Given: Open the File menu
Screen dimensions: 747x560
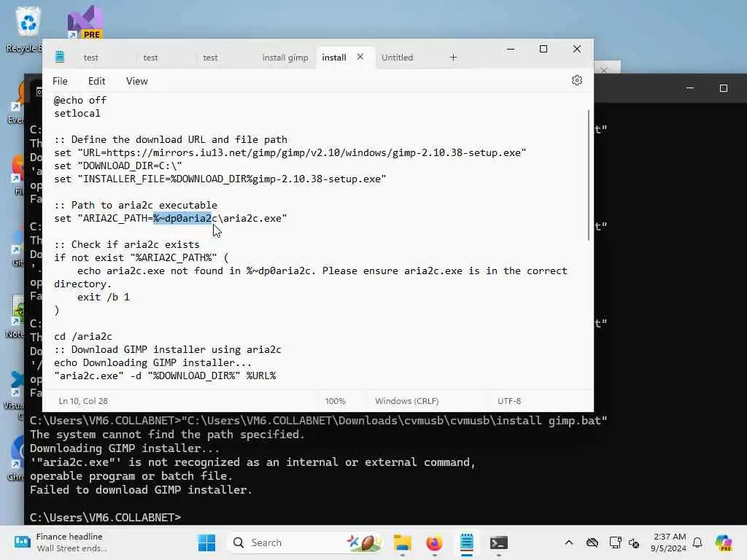Looking at the screenshot, I should point(60,81).
